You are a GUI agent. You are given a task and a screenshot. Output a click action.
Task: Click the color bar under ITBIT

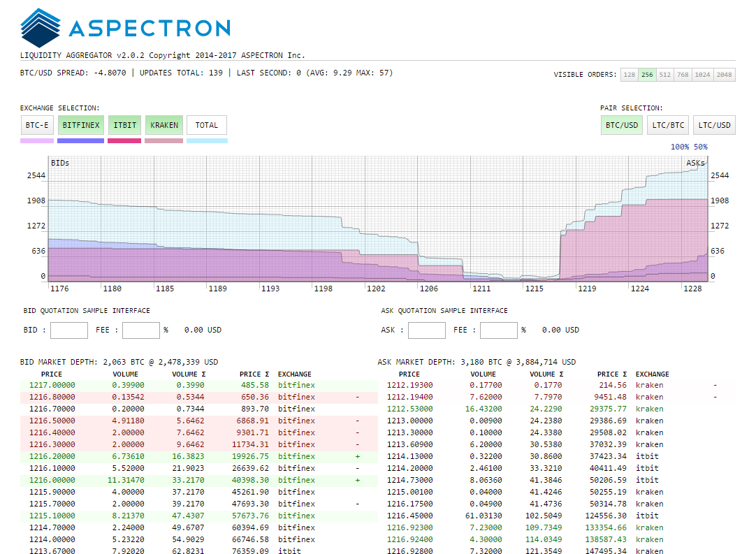click(x=124, y=141)
